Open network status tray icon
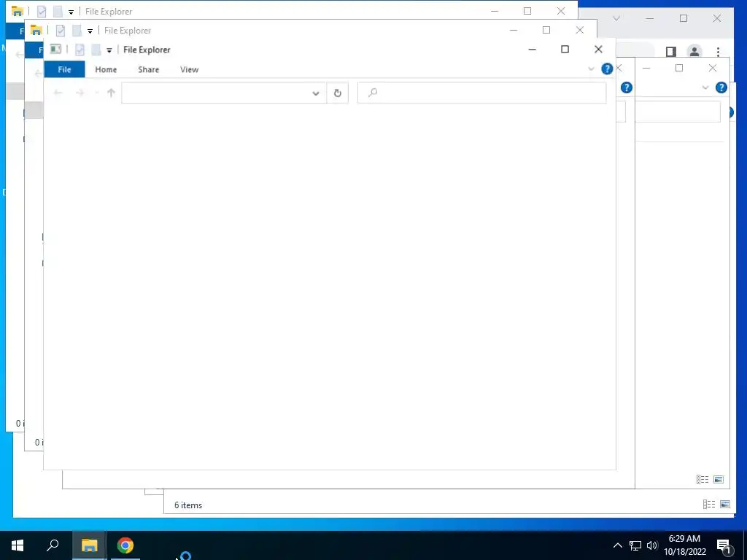747x560 pixels. [635, 545]
